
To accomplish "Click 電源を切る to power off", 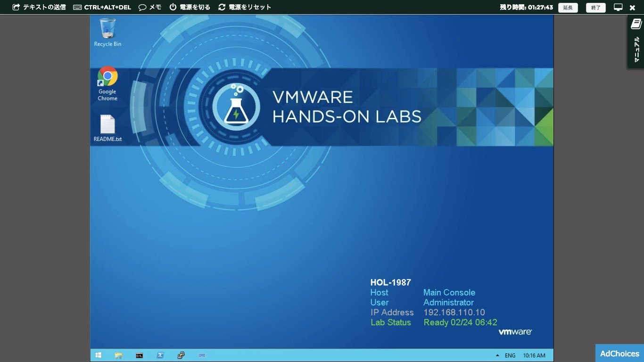I will tap(190, 7).
